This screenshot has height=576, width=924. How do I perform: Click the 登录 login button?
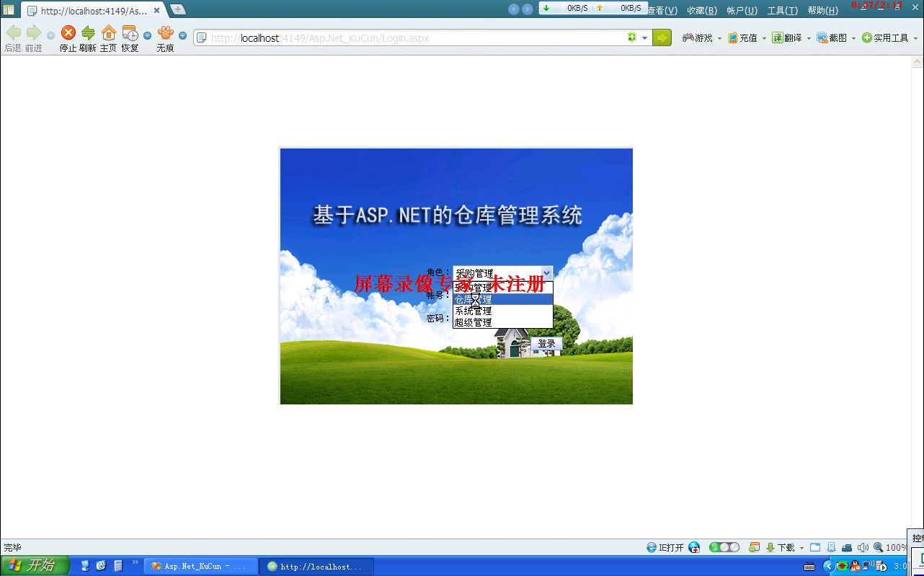546,344
